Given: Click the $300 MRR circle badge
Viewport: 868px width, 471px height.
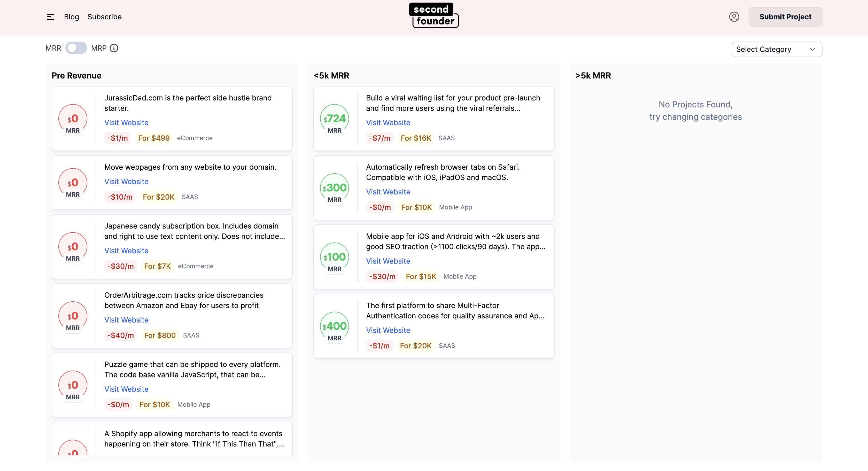Looking at the screenshot, I should tap(334, 188).
